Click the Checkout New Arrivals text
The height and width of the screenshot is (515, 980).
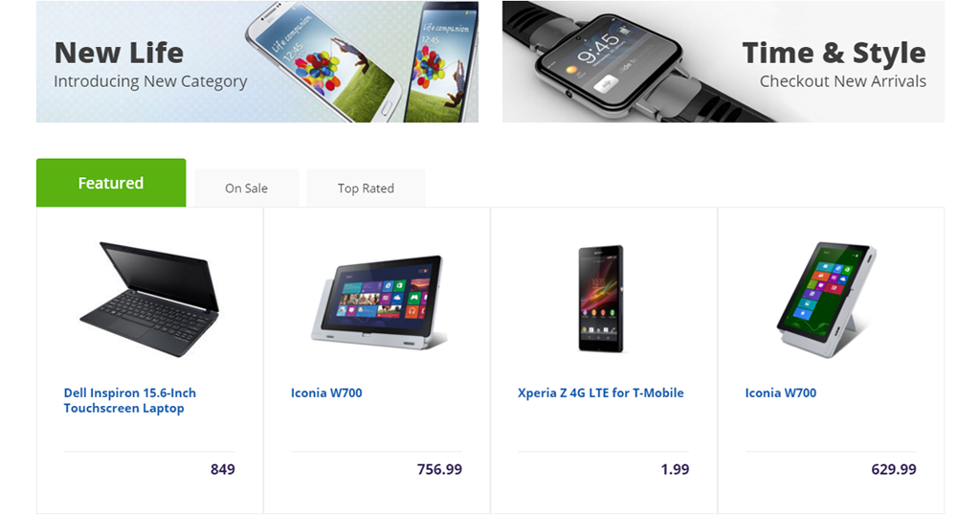click(842, 81)
